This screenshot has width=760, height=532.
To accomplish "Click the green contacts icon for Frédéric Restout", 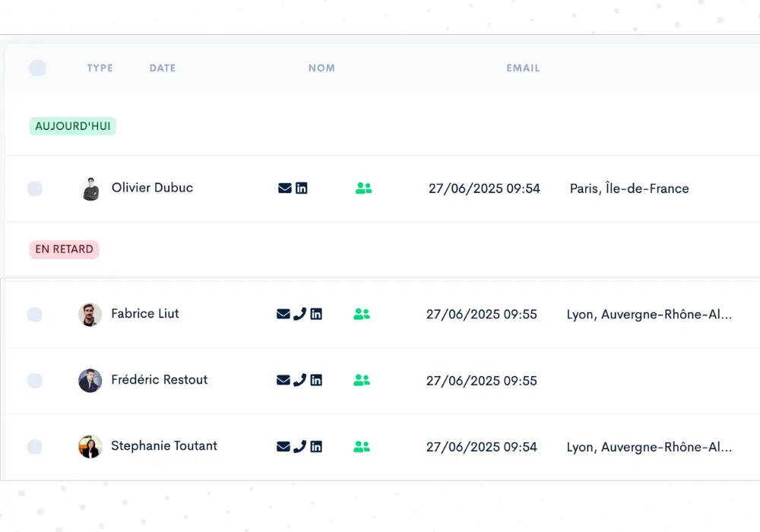I will [362, 380].
